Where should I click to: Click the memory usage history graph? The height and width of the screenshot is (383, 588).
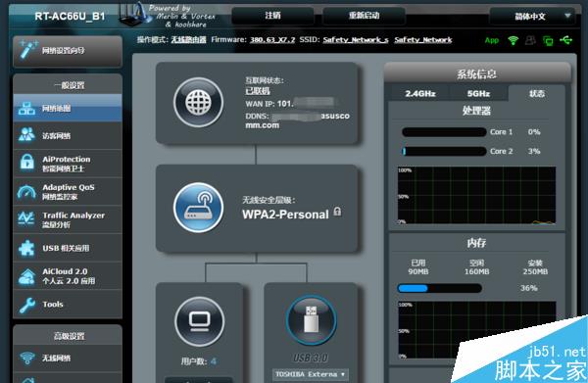click(x=476, y=330)
